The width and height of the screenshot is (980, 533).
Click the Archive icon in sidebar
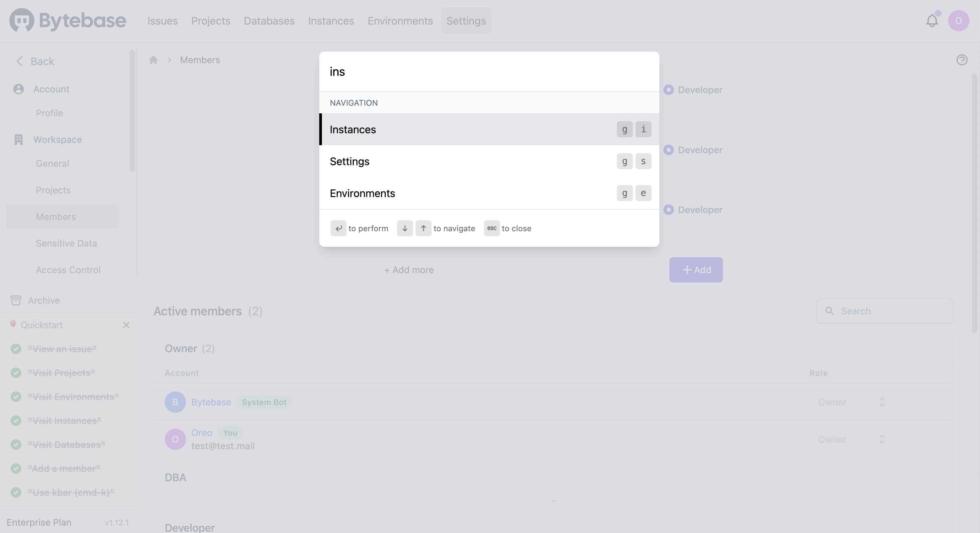tap(16, 300)
